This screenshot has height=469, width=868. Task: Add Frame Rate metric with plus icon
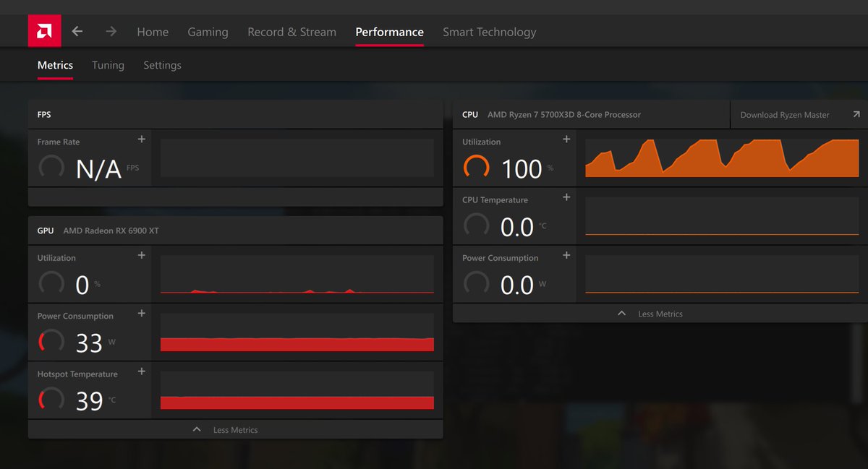142,139
